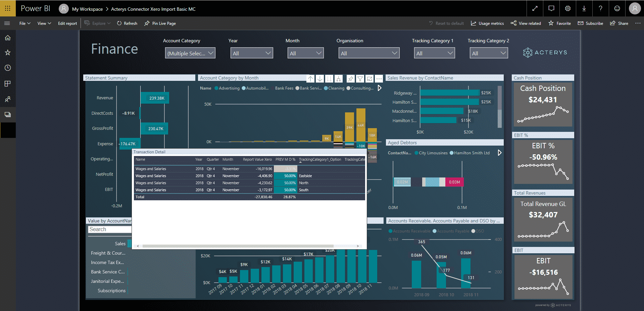The width and height of the screenshot is (644, 311).
Task: Open the app launcher waffle menu
Action: coord(8,8)
